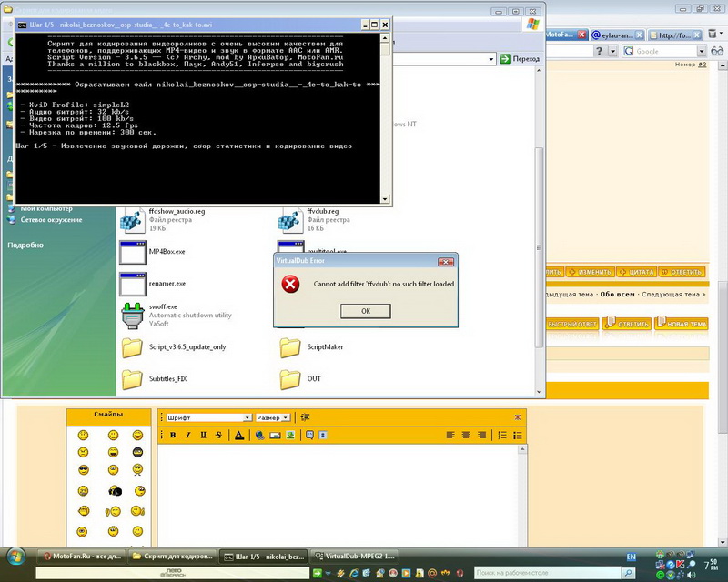Open the closed tabs trash icon

(713, 35)
